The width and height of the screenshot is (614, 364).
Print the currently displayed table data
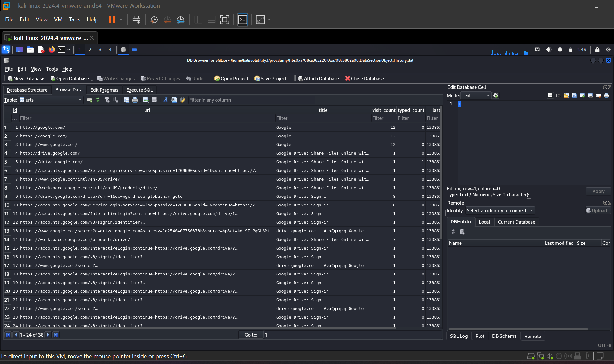click(x=135, y=100)
